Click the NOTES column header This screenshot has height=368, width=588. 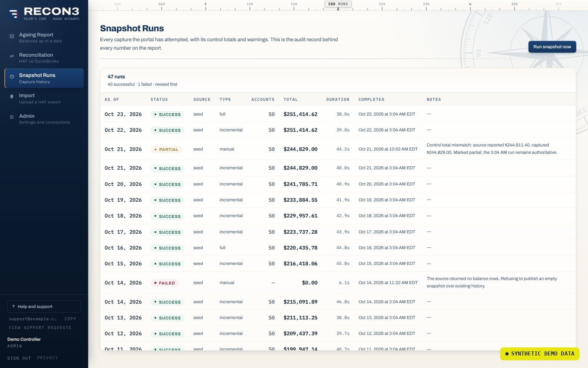pos(434,99)
